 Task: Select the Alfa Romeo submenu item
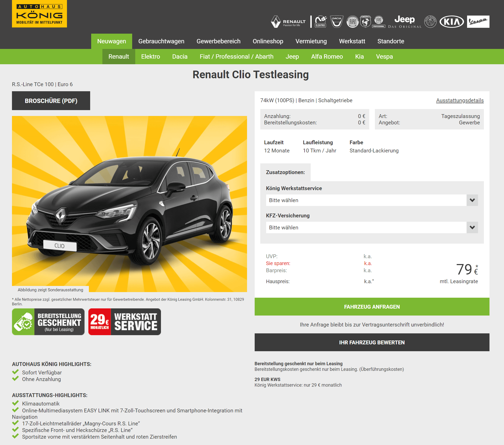coord(327,57)
